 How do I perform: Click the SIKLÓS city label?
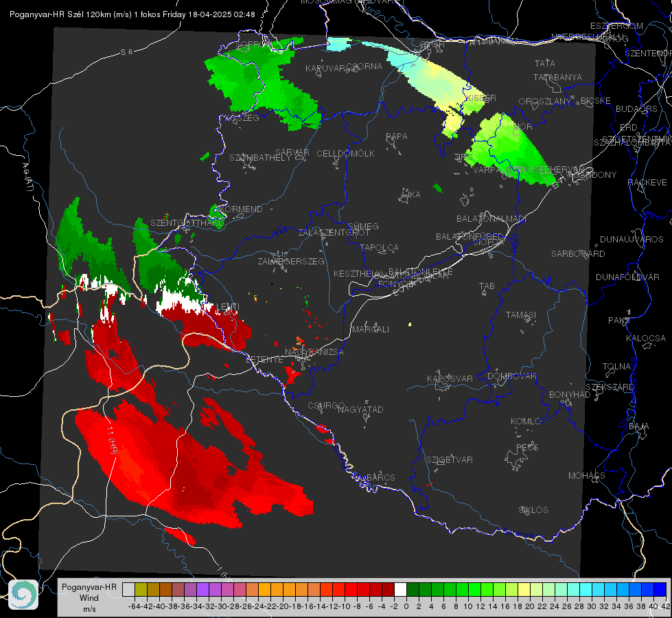tap(533, 510)
